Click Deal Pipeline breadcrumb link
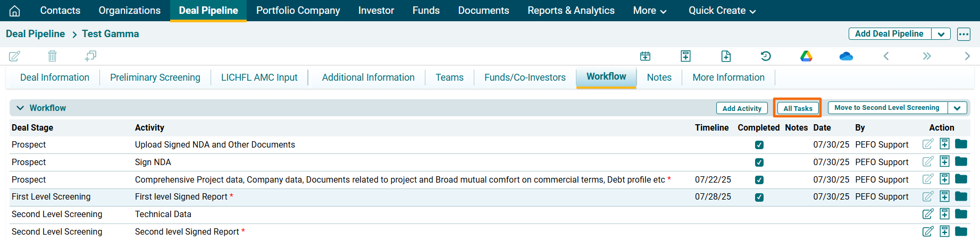980x241 pixels. click(x=35, y=34)
